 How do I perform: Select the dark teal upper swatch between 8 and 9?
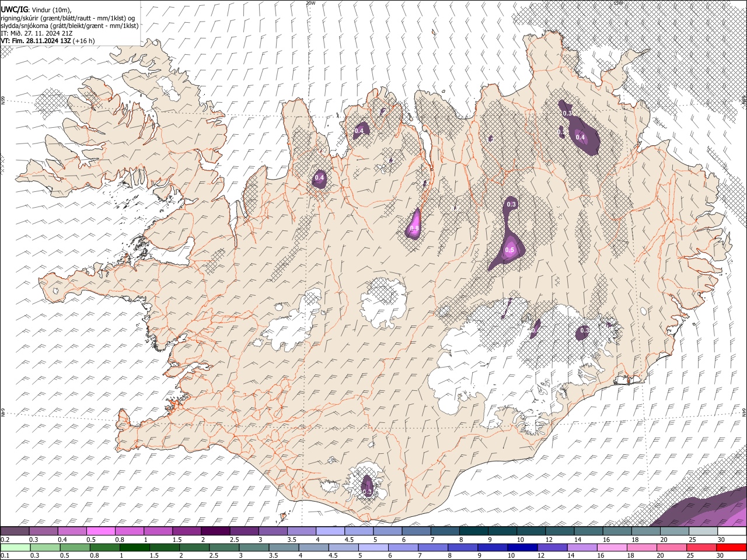point(473,531)
